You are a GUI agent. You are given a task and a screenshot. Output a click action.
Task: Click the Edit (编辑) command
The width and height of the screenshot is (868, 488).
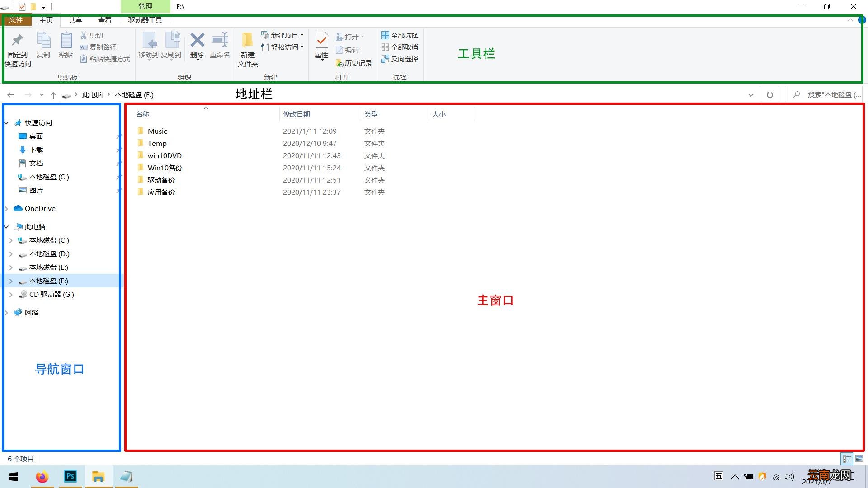click(347, 50)
